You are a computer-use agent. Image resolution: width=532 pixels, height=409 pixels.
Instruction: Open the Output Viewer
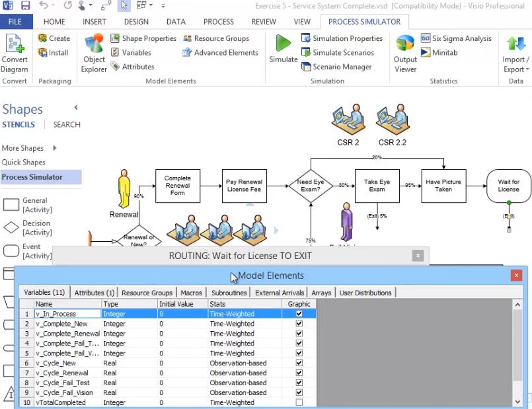click(405, 54)
